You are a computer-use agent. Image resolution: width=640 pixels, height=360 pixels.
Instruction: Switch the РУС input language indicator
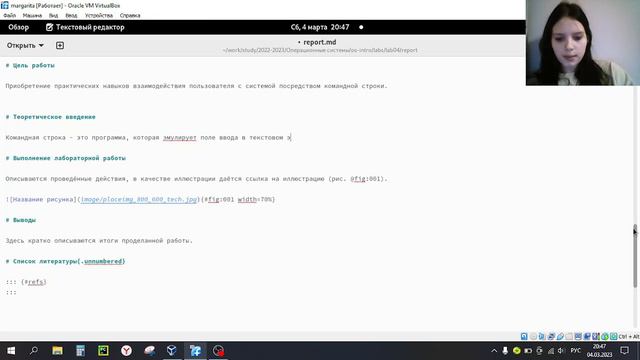click(576, 351)
